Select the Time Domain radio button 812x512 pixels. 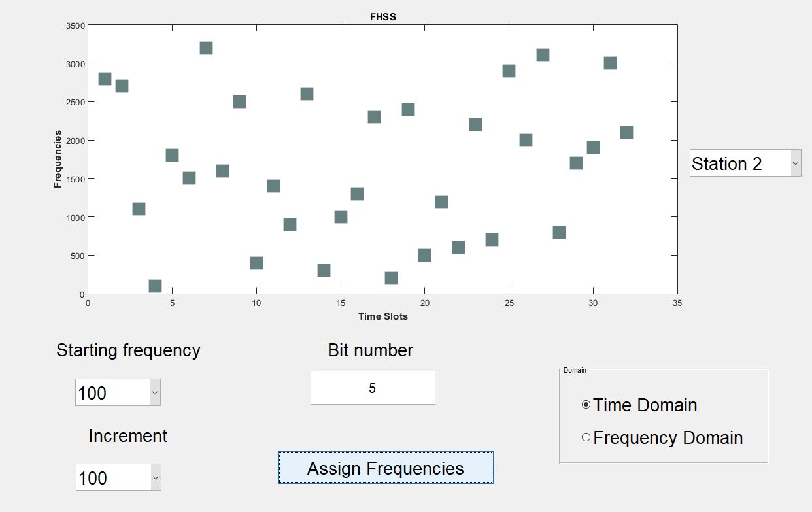(x=586, y=405)
